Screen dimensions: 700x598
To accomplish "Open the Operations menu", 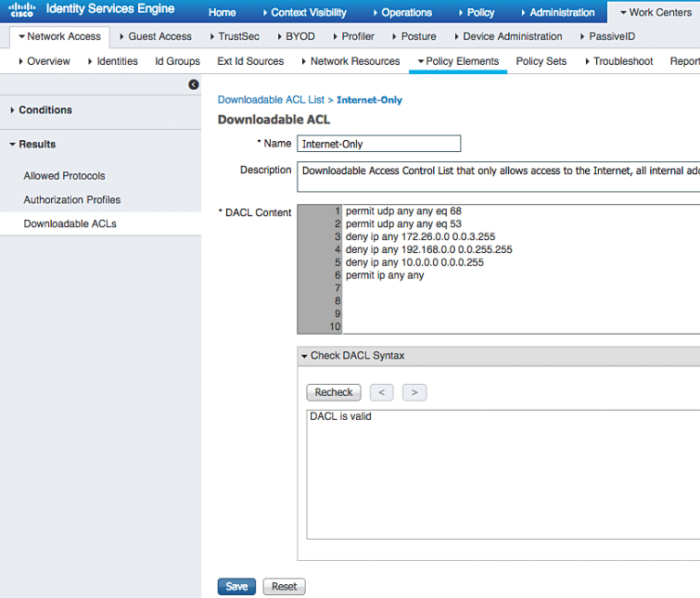I will pos(402,12).
